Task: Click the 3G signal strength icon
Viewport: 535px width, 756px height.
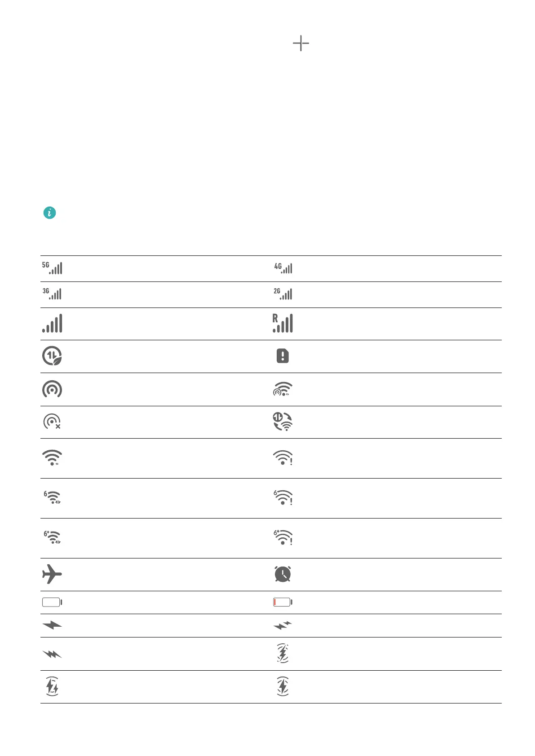Action: (x=52, y=294)
